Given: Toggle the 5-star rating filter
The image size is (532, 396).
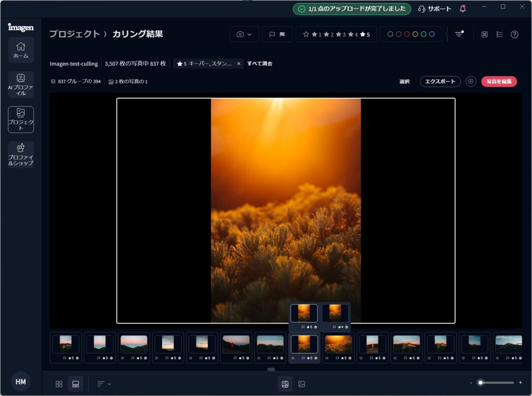Looking at the screenshot, I should tap(365, 34).
